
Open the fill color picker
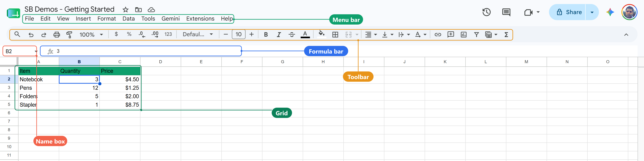pyautogui.click(x=322, y=34)
